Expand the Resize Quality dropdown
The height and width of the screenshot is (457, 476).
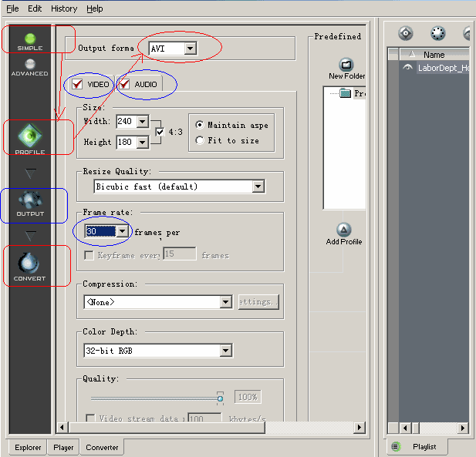tap(258, 186)
